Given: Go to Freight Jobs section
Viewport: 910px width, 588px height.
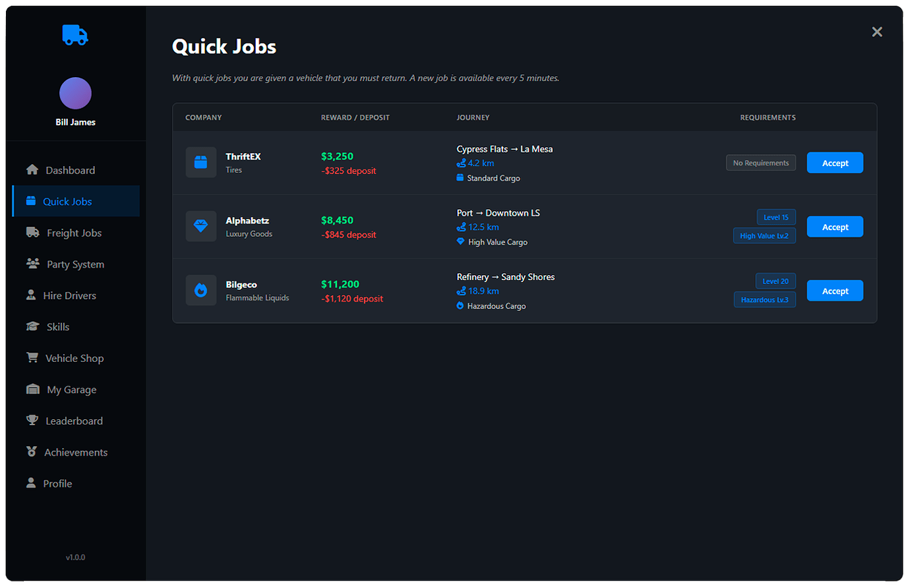Looking at the screenshot, I should coord(76,233).
